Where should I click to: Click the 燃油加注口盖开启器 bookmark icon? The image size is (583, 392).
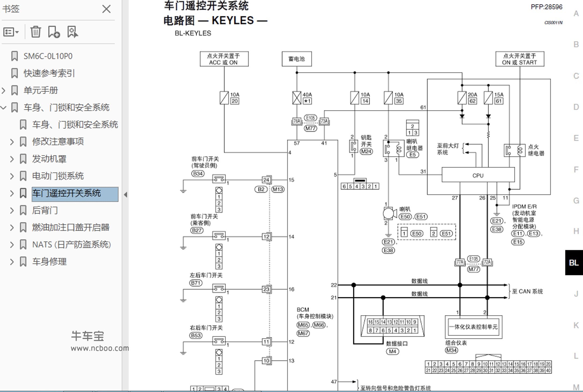click(x=23, y=228)
